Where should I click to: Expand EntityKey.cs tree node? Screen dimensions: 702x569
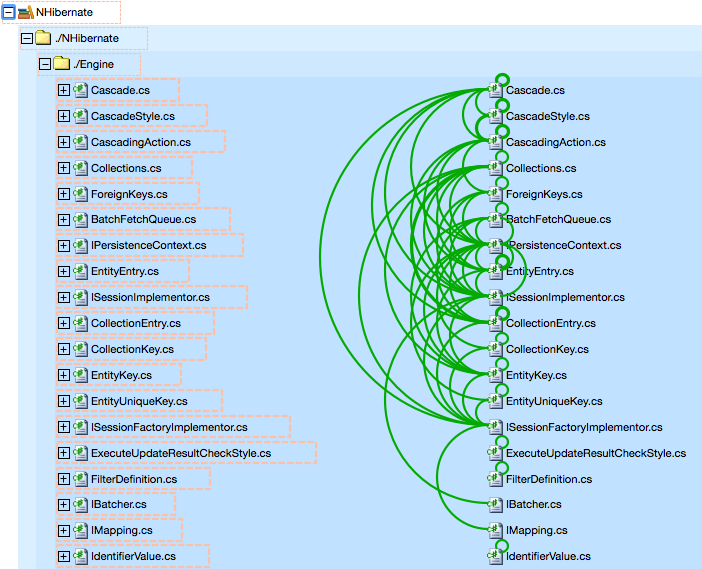point(64,375)
